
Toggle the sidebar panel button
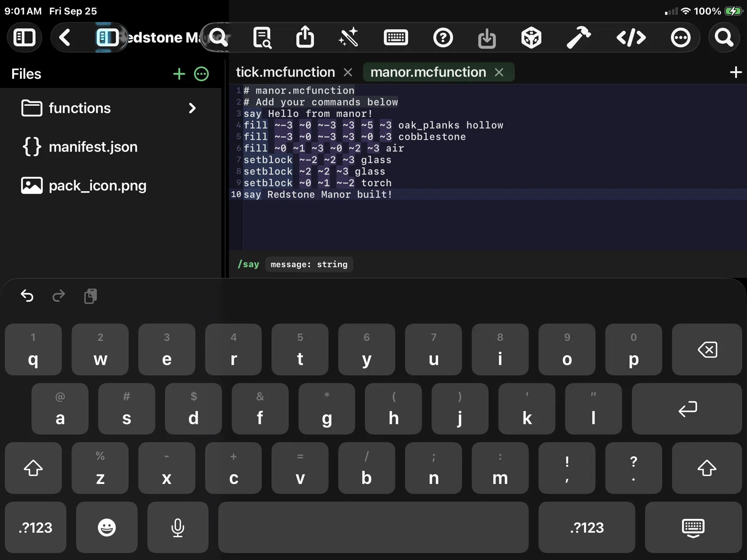[24, 37]
